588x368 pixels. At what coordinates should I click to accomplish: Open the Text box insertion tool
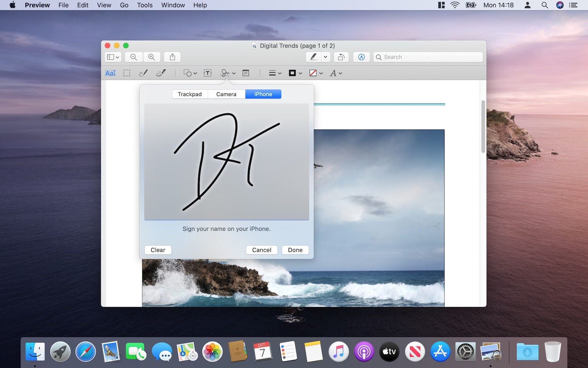point(207,73)
